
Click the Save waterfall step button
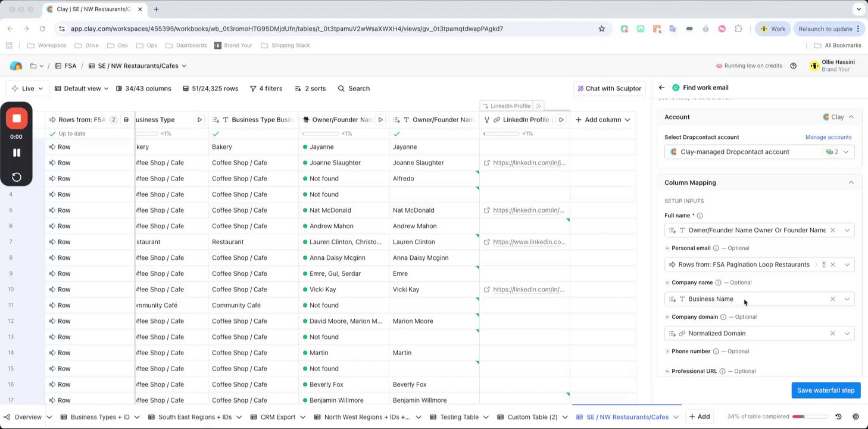tap(825, 390)
